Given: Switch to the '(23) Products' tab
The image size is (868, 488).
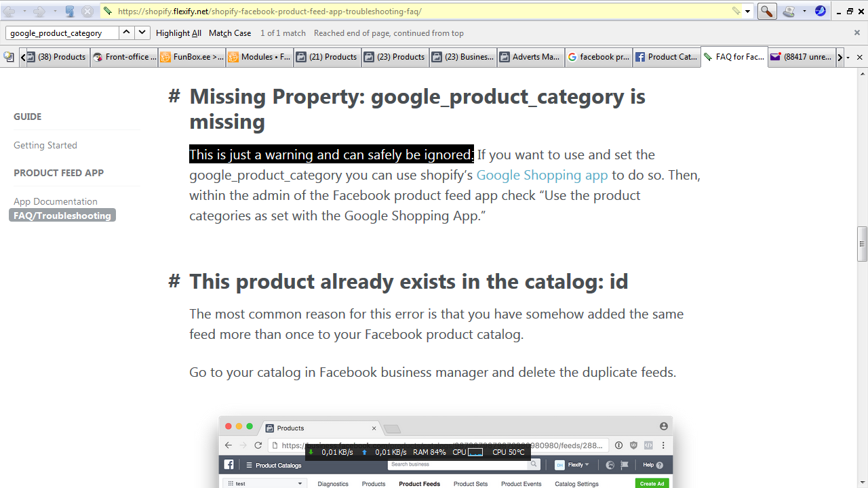Looking at the screenshot, I should (395, 57).
